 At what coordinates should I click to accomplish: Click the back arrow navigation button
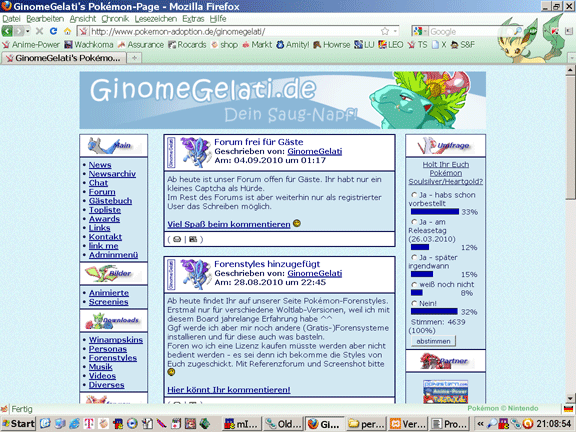coord(7,31)
